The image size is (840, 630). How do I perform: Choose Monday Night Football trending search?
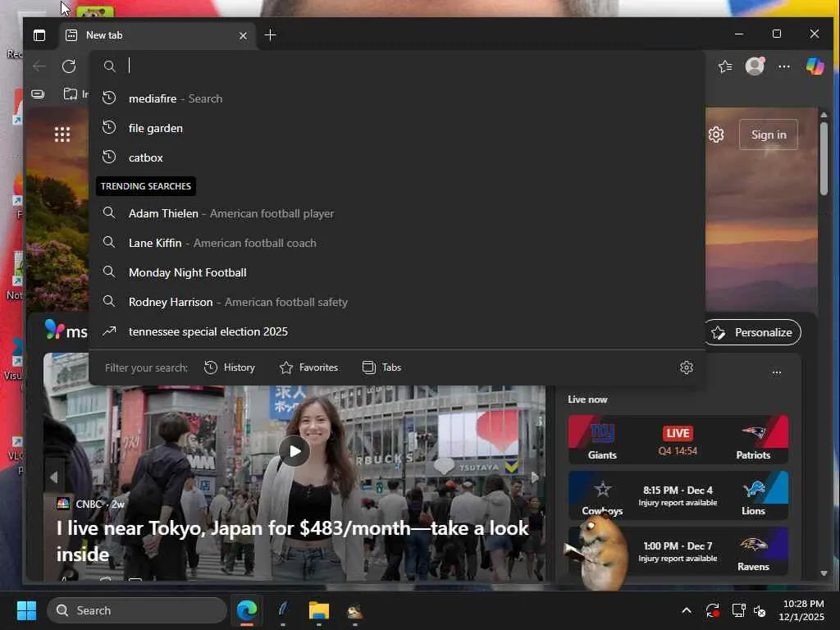point(396,272)
